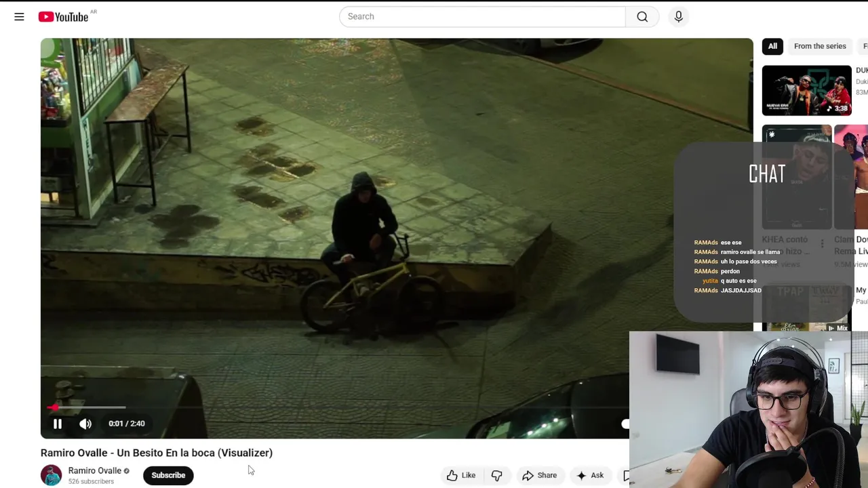
Task: Click the 0:01 / 2:40 time display
Action: coord(127,424)
